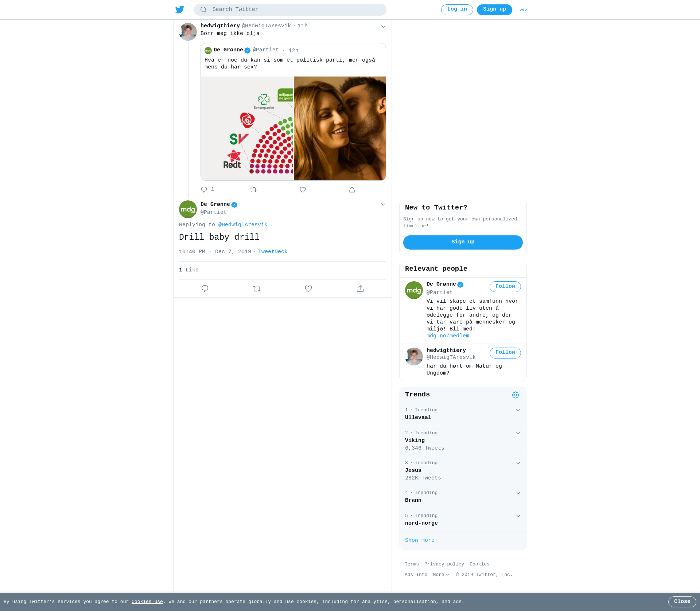Retweet the 'Drill baby drill' reply
This screenshot has width=700, height=611.
pos(257,289)
